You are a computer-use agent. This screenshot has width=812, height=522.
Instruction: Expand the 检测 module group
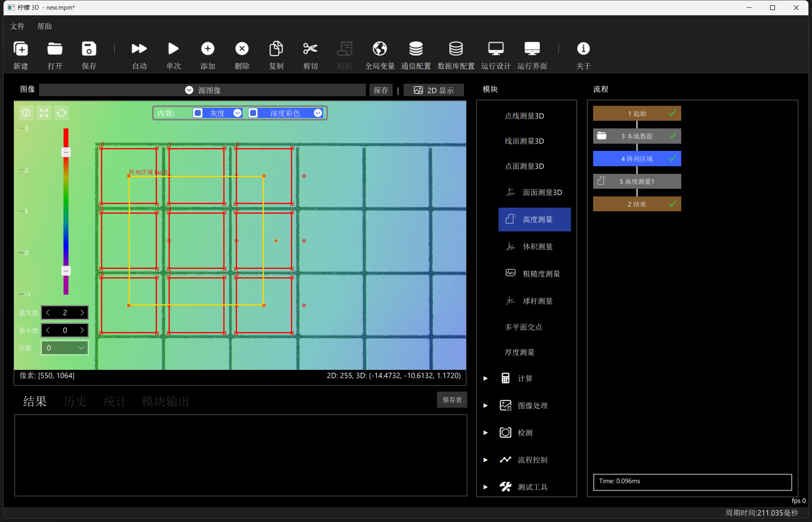click(x=486, y=433)
